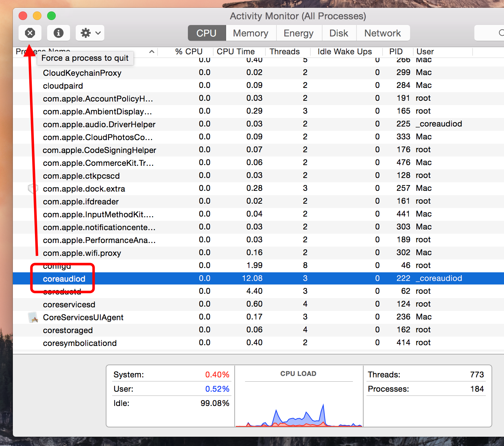Viewport: 504px width, 446px height.
Task: Switch to the Memory tab
Action: coord(250,33)
